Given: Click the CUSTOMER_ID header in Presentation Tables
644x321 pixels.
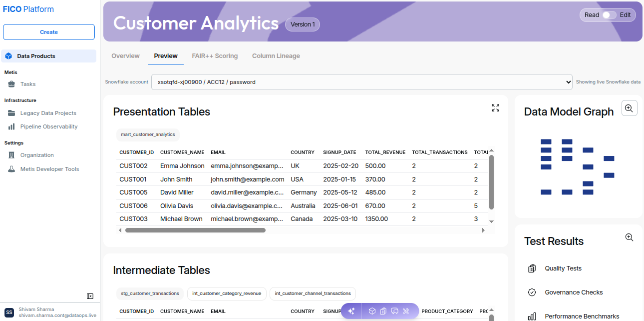Looking at the screenshot, I should click(136, 152).
